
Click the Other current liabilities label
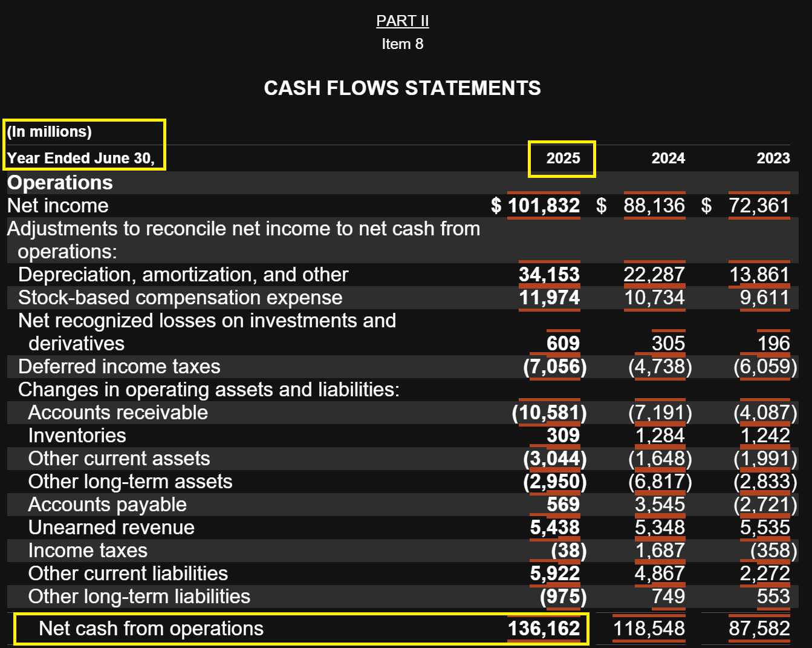point(128,574)
